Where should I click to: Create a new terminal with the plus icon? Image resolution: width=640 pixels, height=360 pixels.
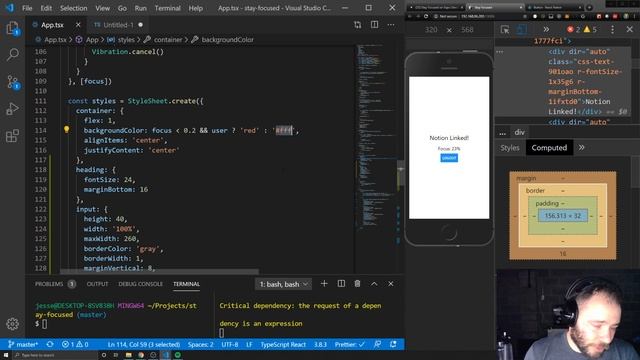324,284
